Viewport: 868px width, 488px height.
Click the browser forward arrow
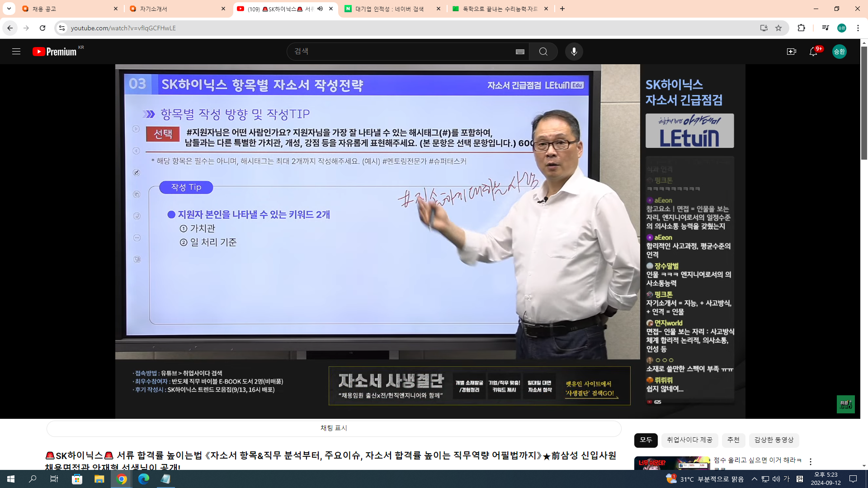click(x=26, y=28)
